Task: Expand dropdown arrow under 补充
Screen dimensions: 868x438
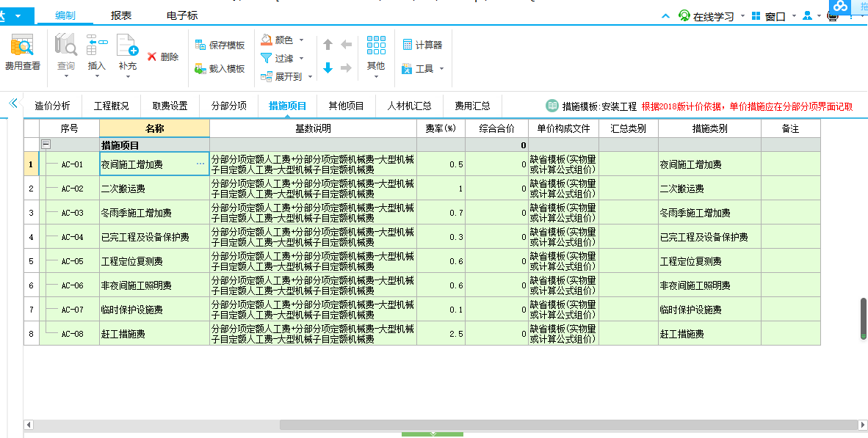Action: click(127, 76)
